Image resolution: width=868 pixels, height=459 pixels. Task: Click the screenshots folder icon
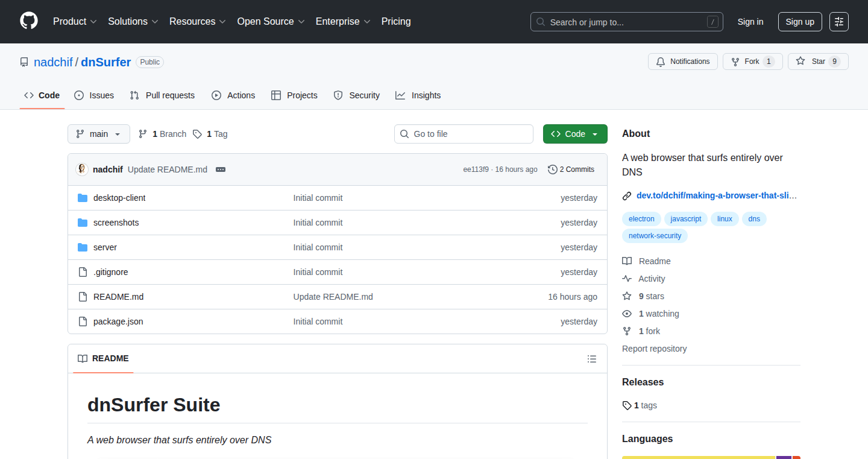click(x=83, y=223)
